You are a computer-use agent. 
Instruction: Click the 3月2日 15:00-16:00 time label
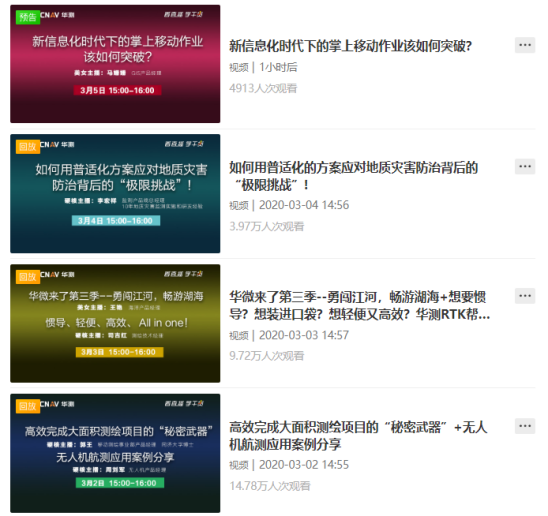coord(120,483)
